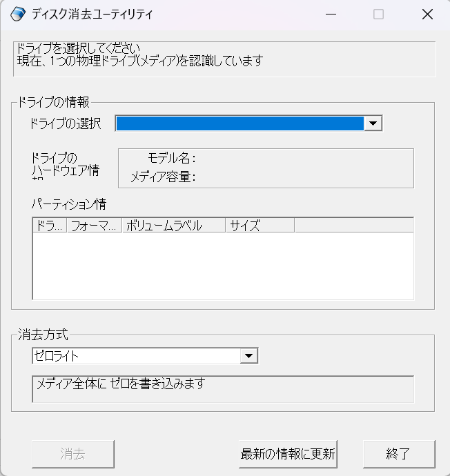
Task: Click the 終了 button to exit
Action: [399, 454]
